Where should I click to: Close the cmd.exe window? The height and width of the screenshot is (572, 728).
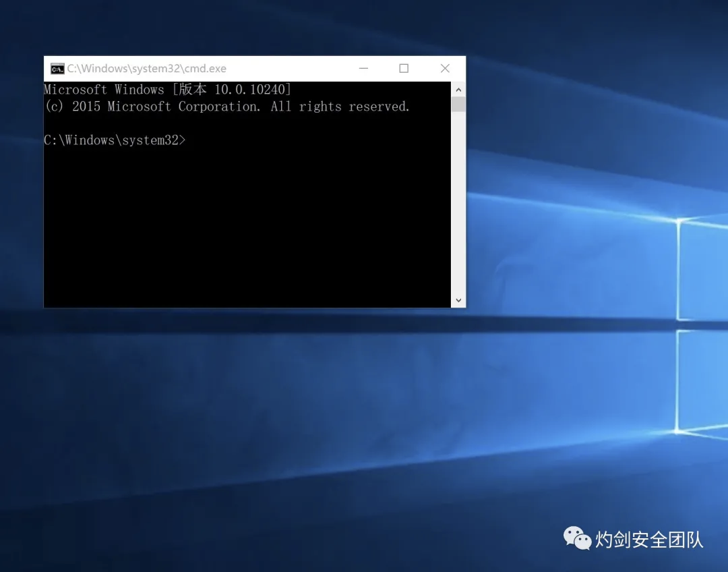[x=445, y=68]
